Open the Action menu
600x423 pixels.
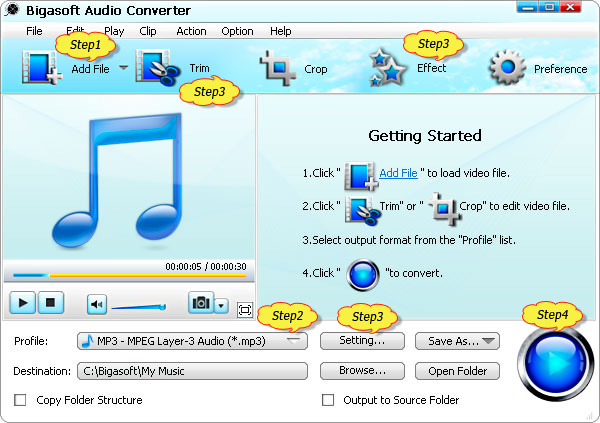tap(191, 31)
